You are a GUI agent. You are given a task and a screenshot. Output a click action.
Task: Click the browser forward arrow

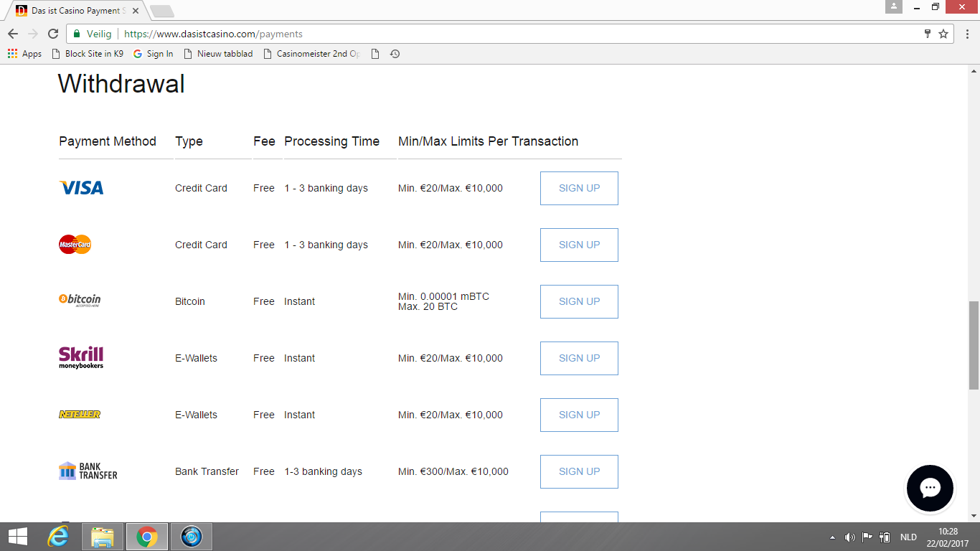click(33, 34)
